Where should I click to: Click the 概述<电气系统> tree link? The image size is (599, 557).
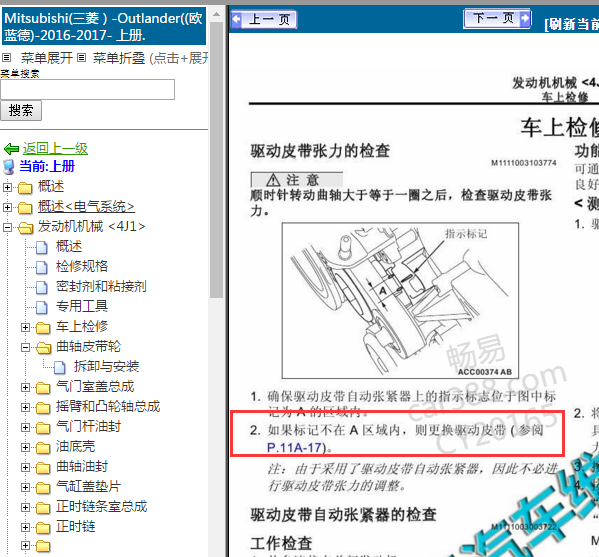(x=86, y=206)
